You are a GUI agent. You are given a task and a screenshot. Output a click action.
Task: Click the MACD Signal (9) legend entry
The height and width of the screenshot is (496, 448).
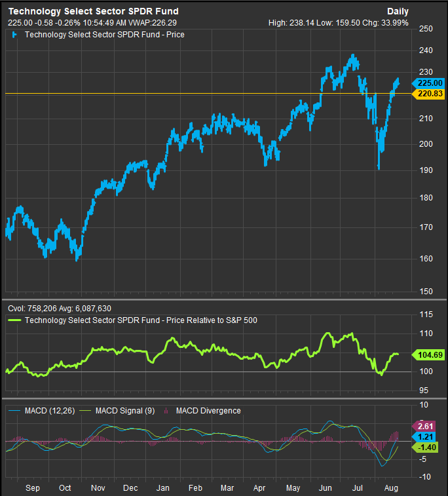(117, 411)
